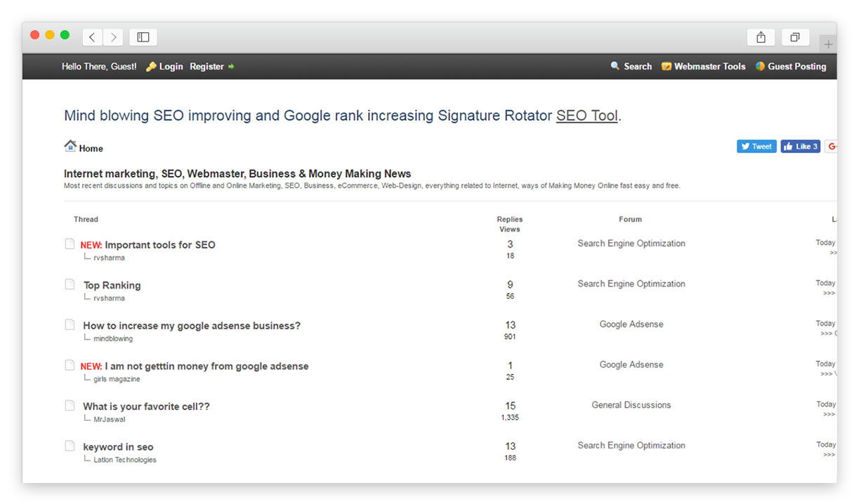This screenshot has width=859, height=504.
Task: Open thread 'What is your favorite cell??'
Action: pos(146,406)
